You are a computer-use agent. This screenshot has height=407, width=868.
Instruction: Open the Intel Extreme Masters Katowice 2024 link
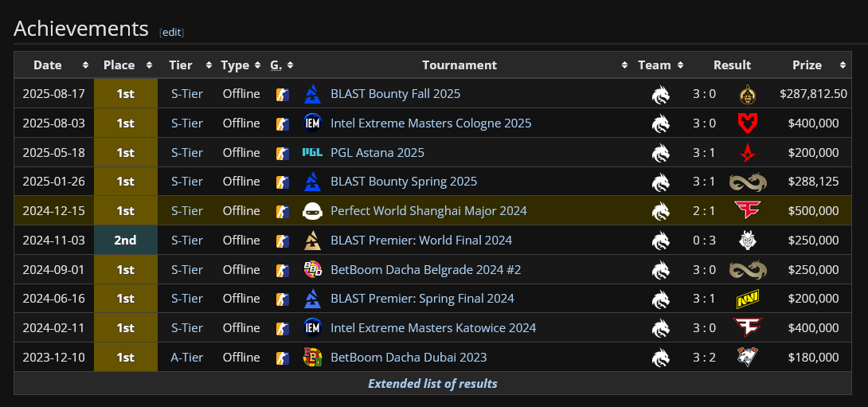433,328
